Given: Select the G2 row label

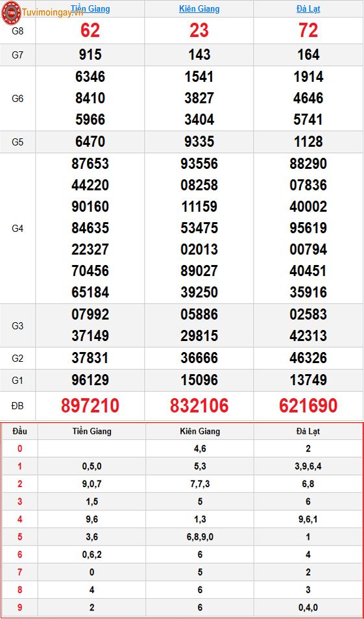Looking at the screenshot, I should point(18,359).
